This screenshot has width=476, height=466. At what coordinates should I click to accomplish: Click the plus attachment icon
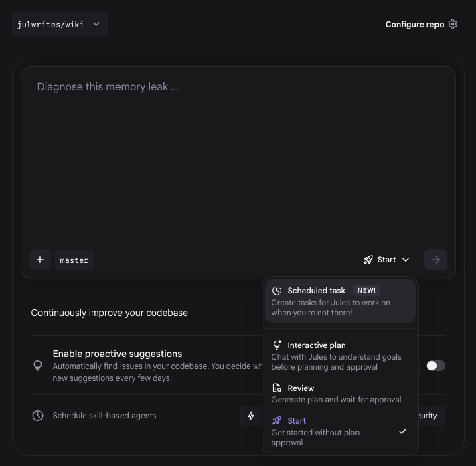point(40,260)
